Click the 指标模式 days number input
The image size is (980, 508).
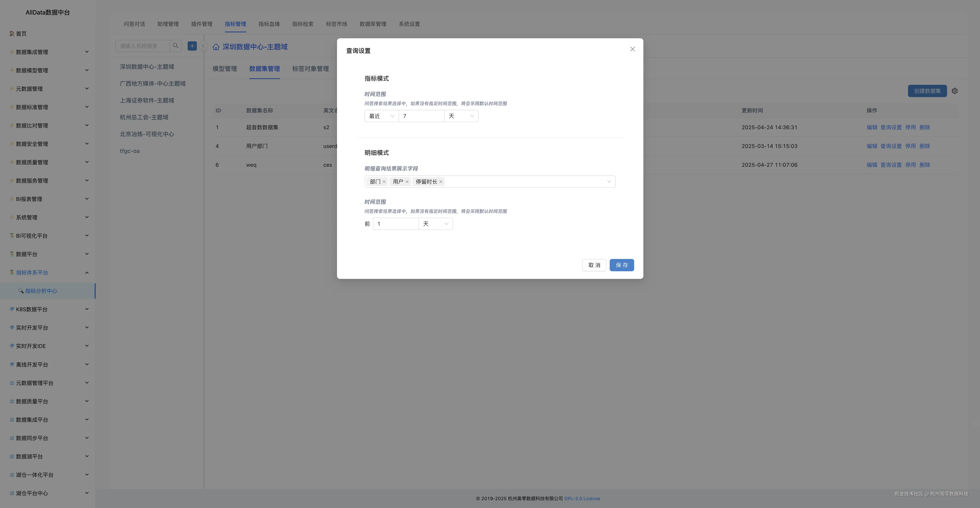[421, 116]
